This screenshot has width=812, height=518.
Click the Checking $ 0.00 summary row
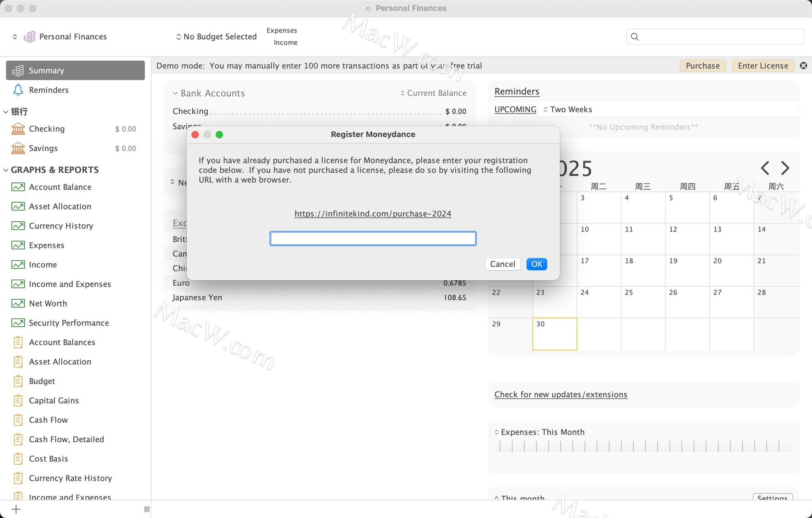point(319,111)
